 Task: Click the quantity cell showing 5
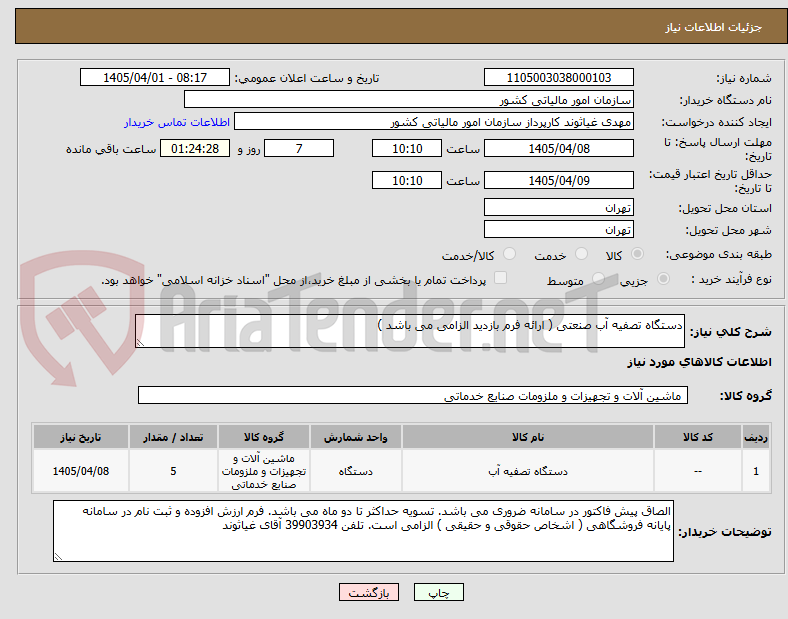173,471
